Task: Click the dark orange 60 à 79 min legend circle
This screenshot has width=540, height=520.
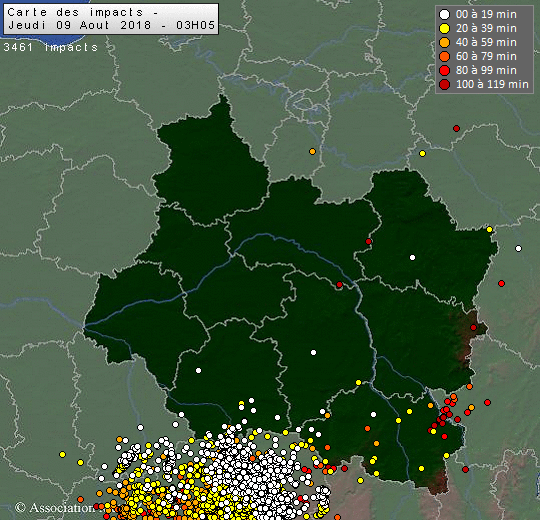Action: click(x=445, y=56)
